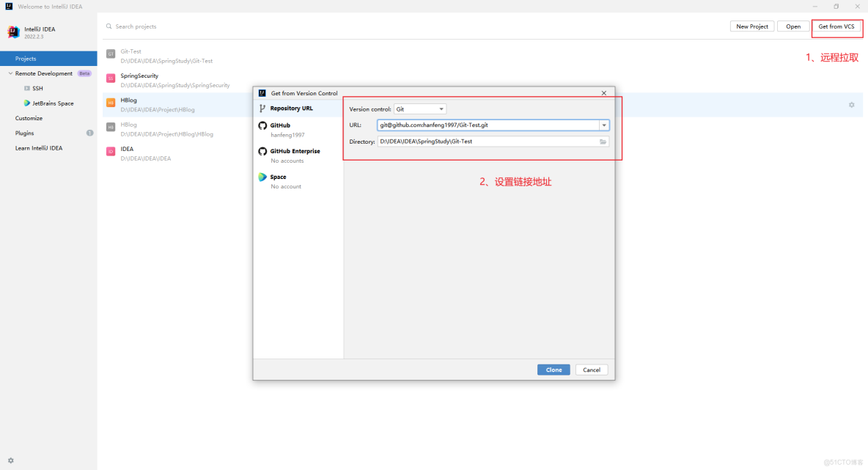Image resolution: width=868 pixels, height=470 pixels.
Task: Open the Version control dropdown
Action: [421, 109]
